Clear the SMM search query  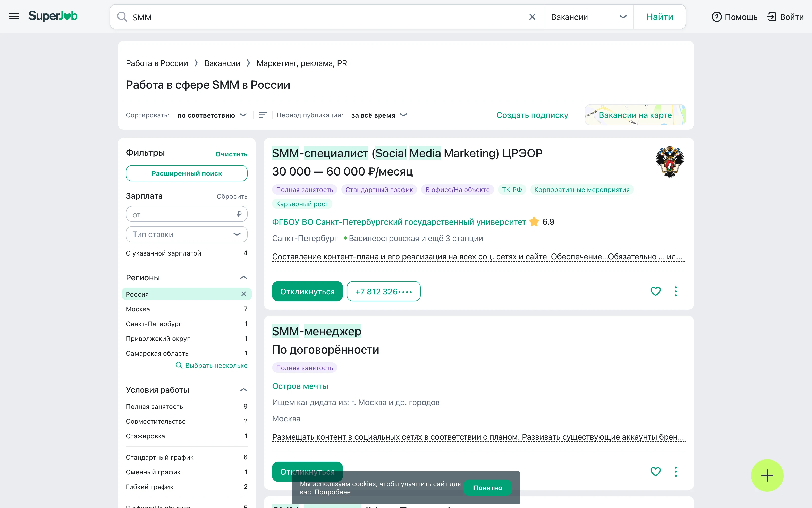pos(532,17)
